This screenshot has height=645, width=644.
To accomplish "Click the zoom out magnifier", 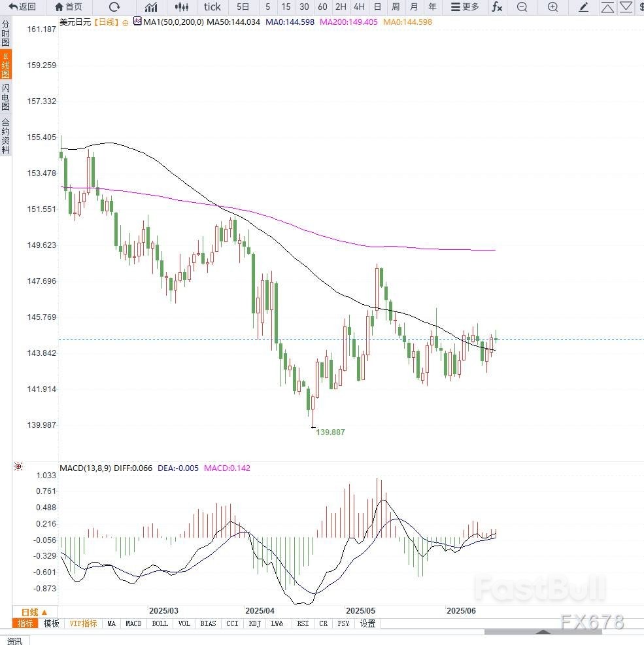I will (522, 7).
